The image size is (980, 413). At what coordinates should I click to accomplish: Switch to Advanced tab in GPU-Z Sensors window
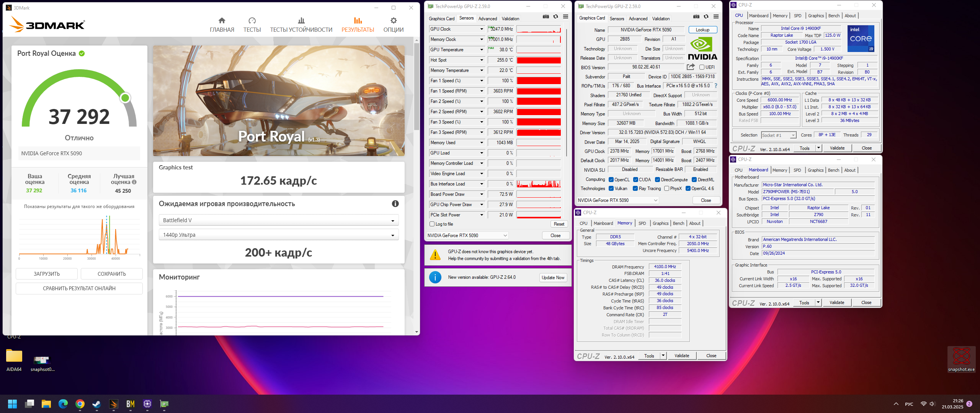[x=488, y=18]
